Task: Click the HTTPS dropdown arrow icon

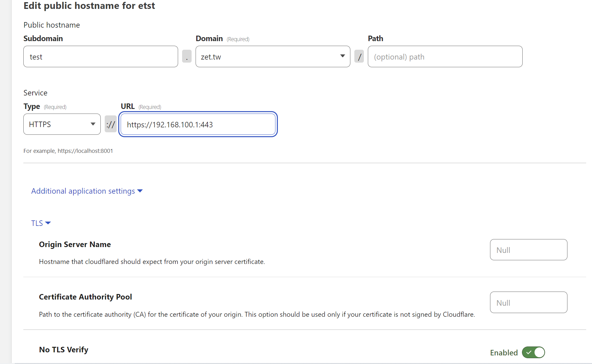Action: tap(93, 124)
